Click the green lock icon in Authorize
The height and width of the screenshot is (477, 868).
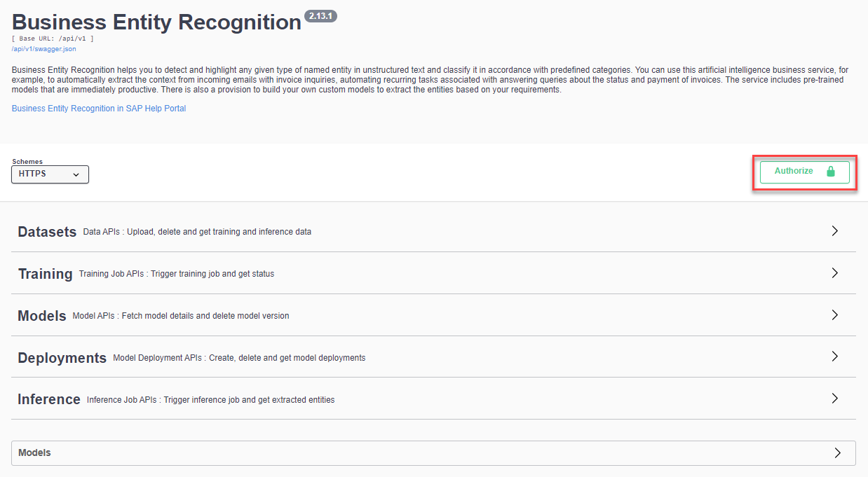coord(831,171)
